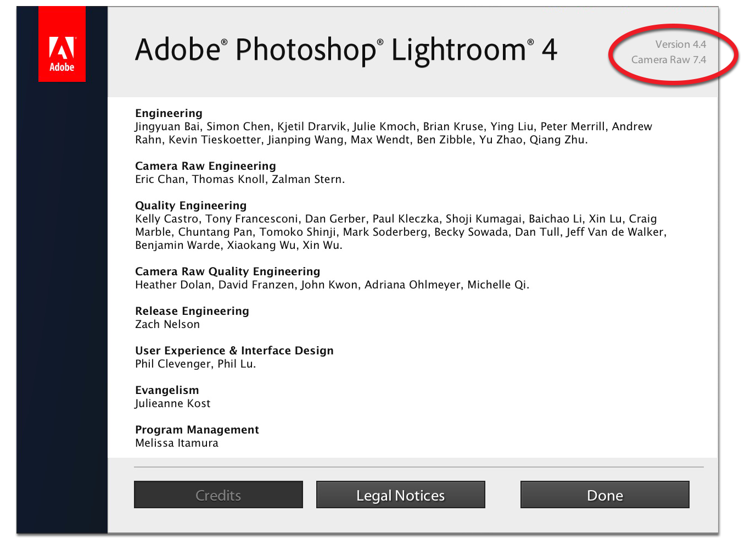
Task: Click the Adobe logo icon
Action: [x=62, y=44]
